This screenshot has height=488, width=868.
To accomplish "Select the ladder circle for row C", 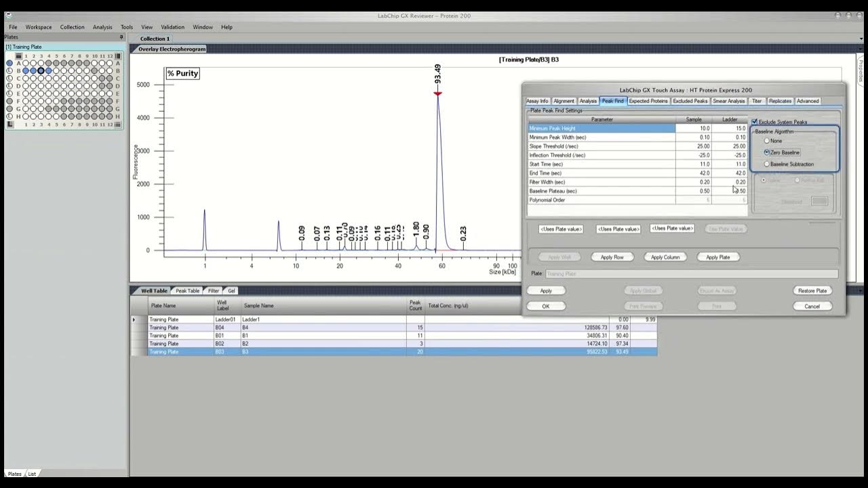I will (x=9, y=78).
